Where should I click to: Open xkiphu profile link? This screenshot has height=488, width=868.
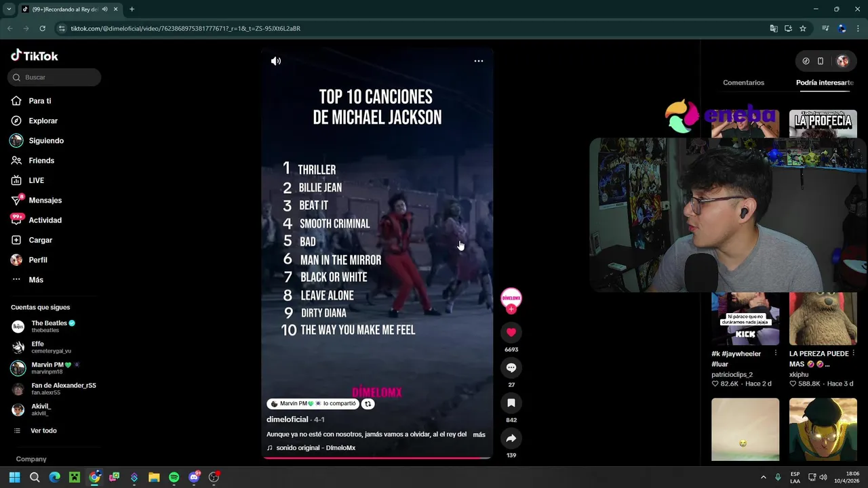coord(799,374)
